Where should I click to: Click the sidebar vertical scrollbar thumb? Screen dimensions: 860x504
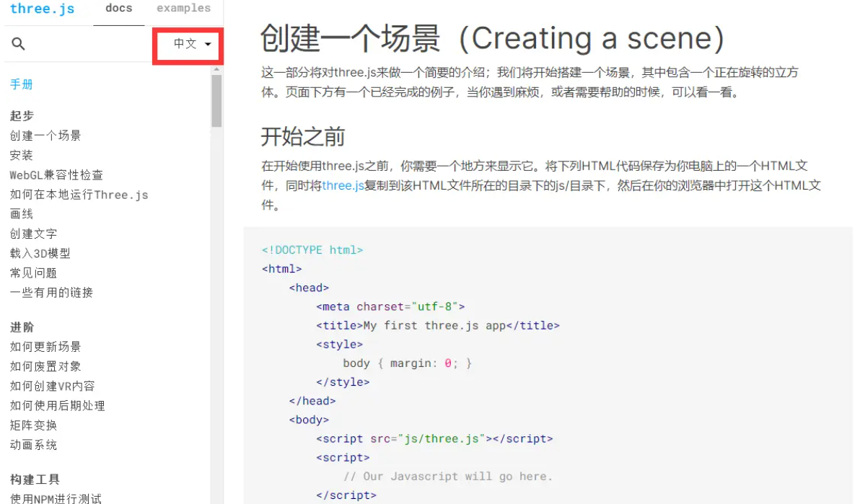click(x=216, y=101)
